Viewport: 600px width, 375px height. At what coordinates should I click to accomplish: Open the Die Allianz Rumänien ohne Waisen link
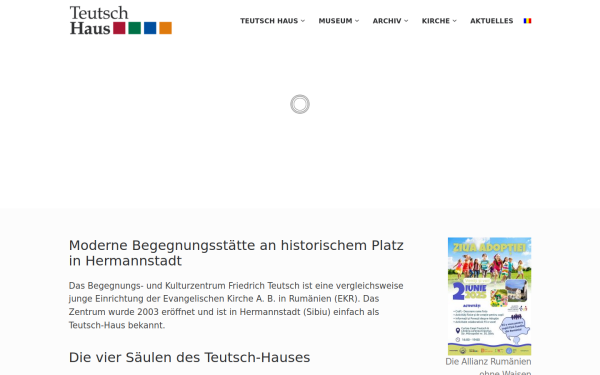pos(488,367)
